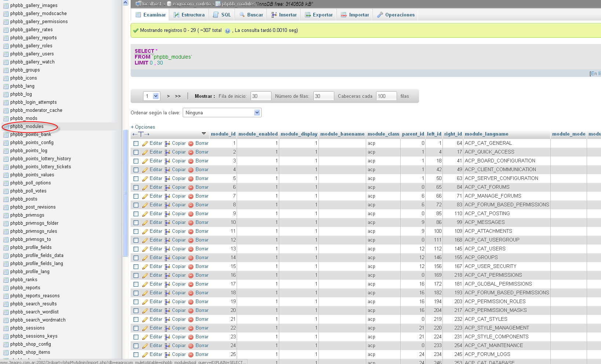Image resolution: width=601 pixels, height=364 pixels.
Task: Click the red delete icon for ACP_CAT_STYLES row
Action: pos(191,320)
